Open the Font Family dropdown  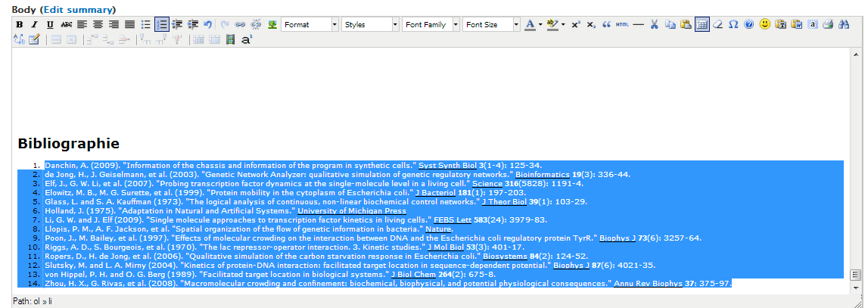point(456,25)
